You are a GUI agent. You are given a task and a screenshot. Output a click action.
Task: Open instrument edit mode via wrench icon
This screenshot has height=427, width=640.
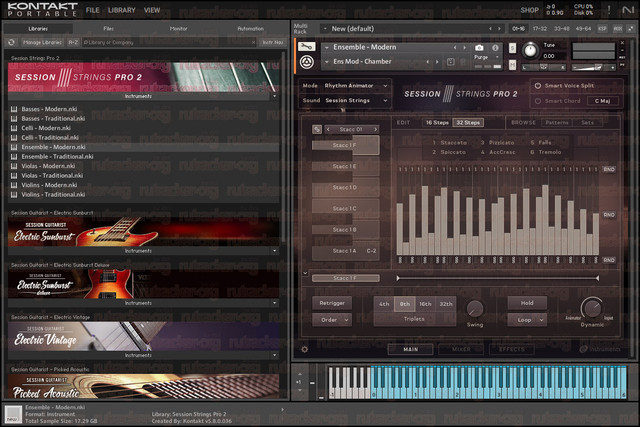pos(306,47)
